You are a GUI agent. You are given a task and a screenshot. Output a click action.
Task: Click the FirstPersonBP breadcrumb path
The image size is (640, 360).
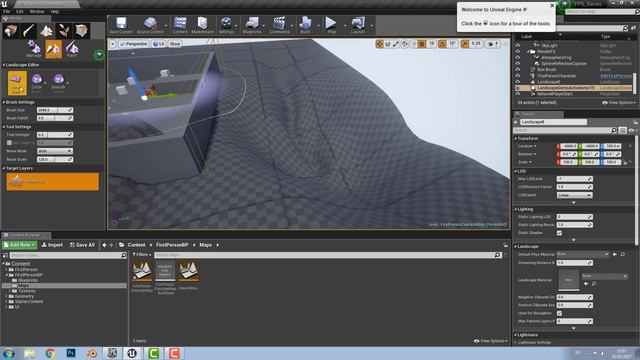click(172, 245)
